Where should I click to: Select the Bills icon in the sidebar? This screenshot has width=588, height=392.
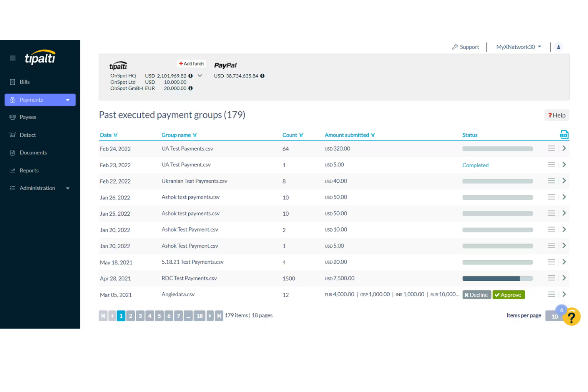(x=13, y=81)
